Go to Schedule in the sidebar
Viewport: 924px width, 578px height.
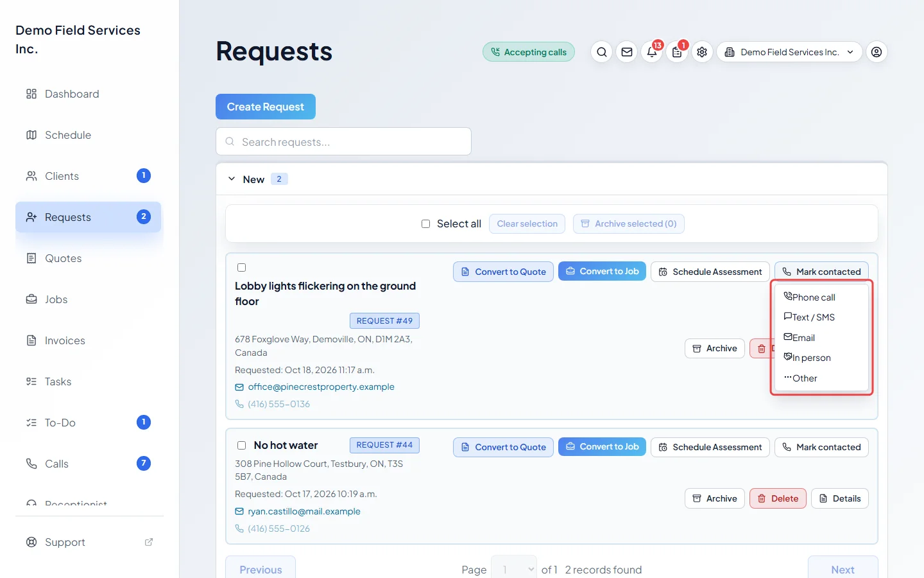(89, 135)
